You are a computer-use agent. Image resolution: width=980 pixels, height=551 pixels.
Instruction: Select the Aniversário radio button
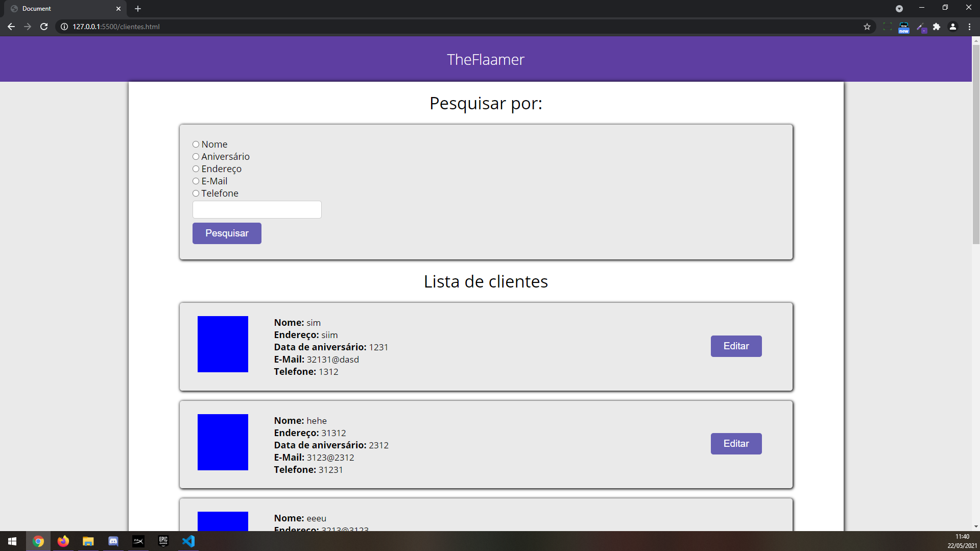tap(196, 157)
